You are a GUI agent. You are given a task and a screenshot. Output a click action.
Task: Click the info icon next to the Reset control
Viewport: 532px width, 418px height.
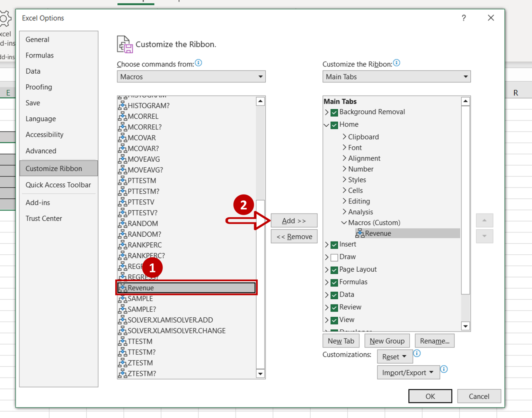coord(417,354)
